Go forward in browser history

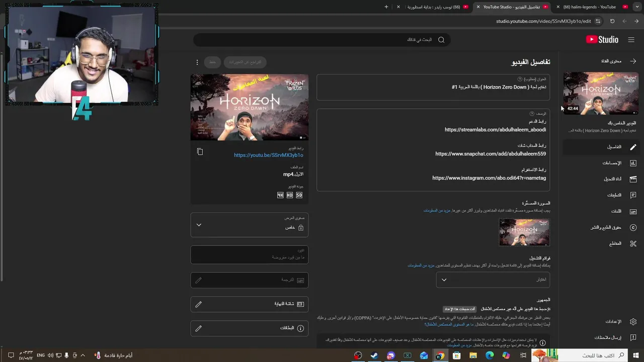pos(624,21)
